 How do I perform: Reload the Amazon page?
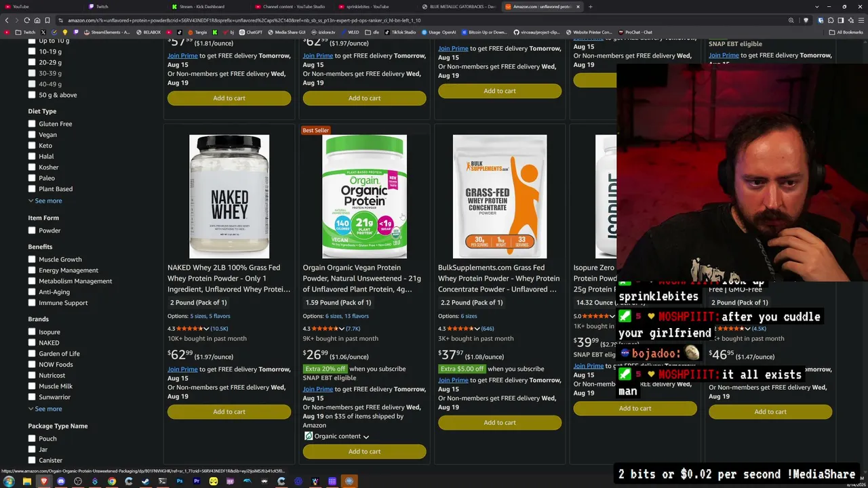(x=26, y=20)
